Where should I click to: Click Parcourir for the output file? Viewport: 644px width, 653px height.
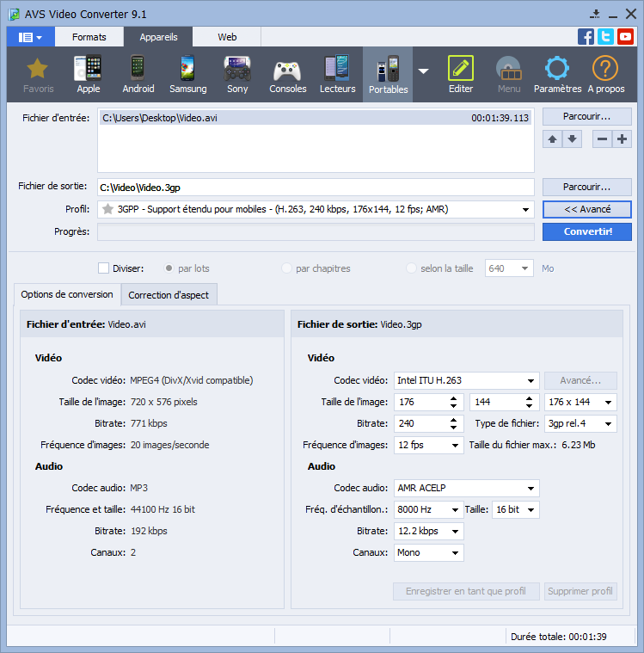click(x=587, y=187)
